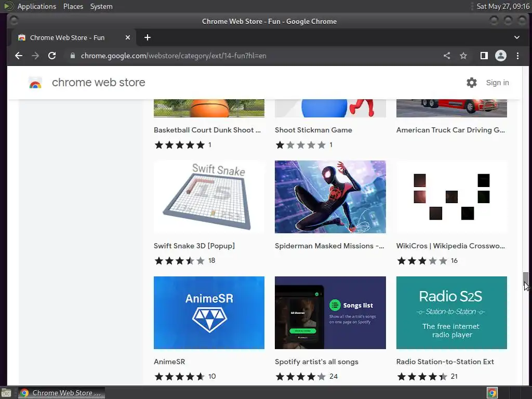Screen dimensions: 532x399
Task: Open Chrome's three-dot menu
Action: 517,56
